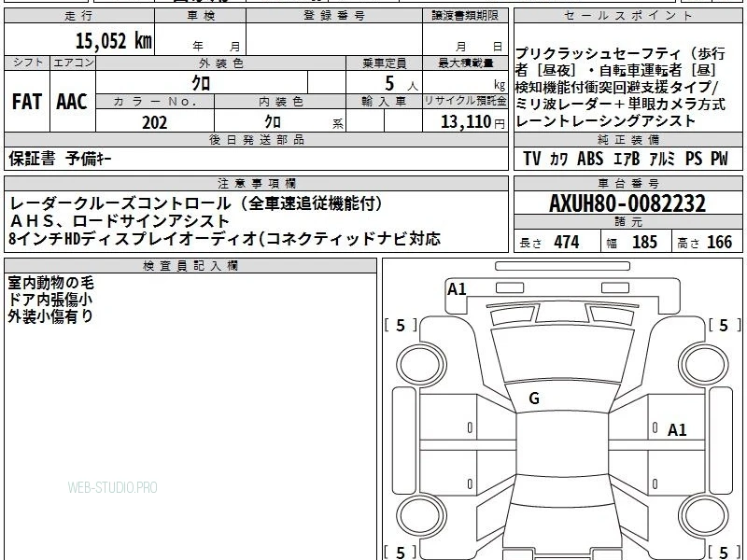This screenshot has height=560, width=747.
Task: Click the rear-left wheel in diagram
Action: tap(421, 516)
